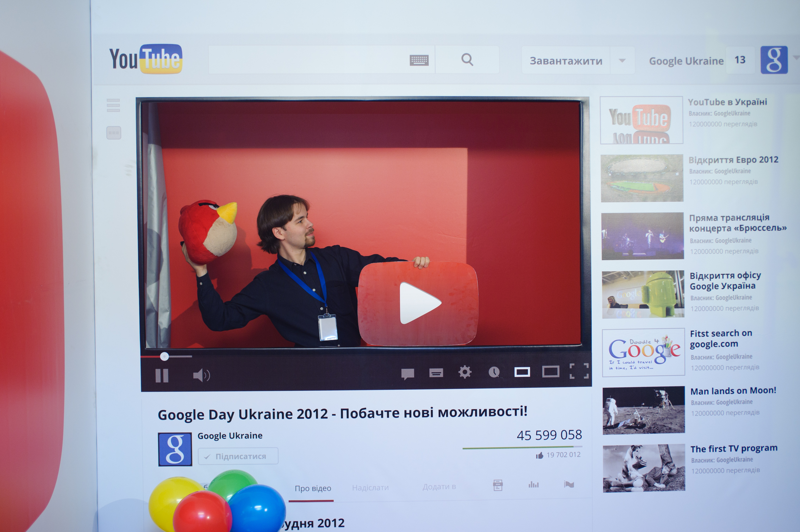Click the YouTube в Україні title link
Image resolution: width=800 pixels, height=532 pixels.
727,102
